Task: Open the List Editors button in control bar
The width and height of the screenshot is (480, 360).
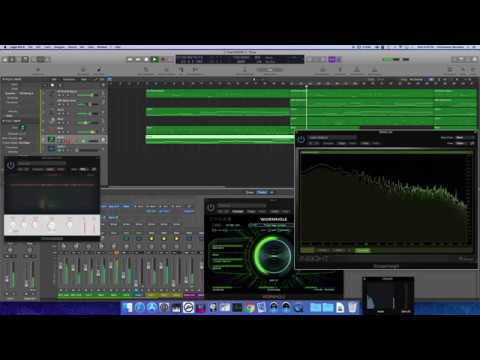Action: click(456, 59)
